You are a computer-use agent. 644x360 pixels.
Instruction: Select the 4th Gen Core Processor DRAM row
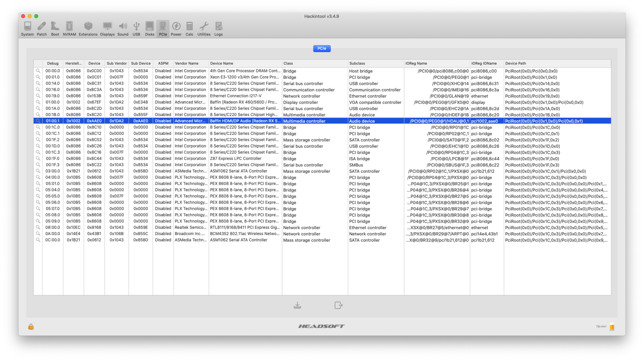click(x=322, y=71)
